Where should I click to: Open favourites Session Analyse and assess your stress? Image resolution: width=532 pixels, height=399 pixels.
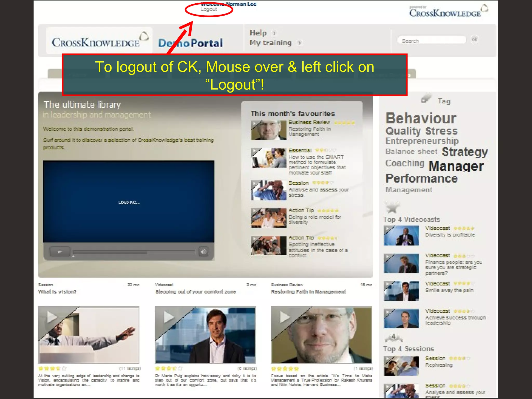pos(318,192)
